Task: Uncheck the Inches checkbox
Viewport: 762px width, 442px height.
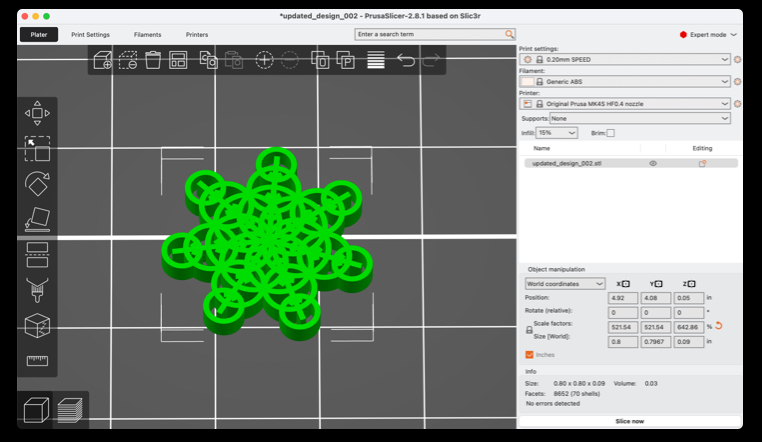Action: tap(529, 354)
